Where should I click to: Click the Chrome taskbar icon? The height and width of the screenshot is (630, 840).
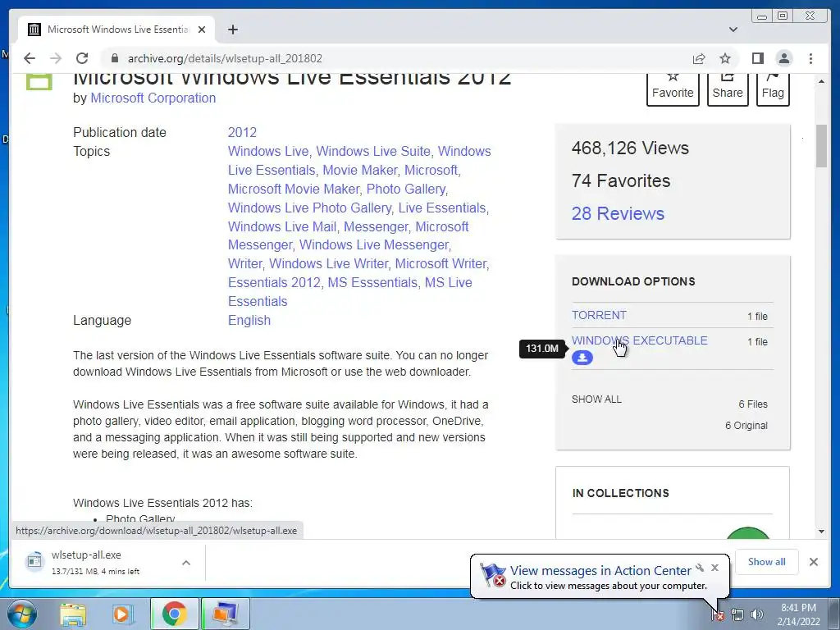click(174, 614)
